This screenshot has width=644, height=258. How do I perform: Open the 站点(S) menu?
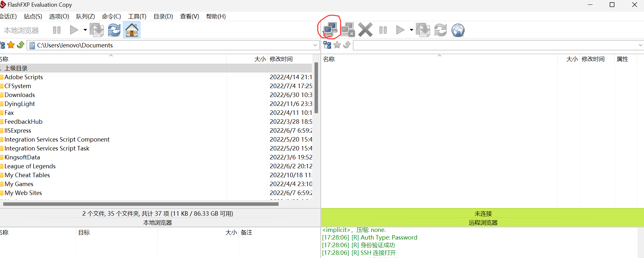[33, 17]
